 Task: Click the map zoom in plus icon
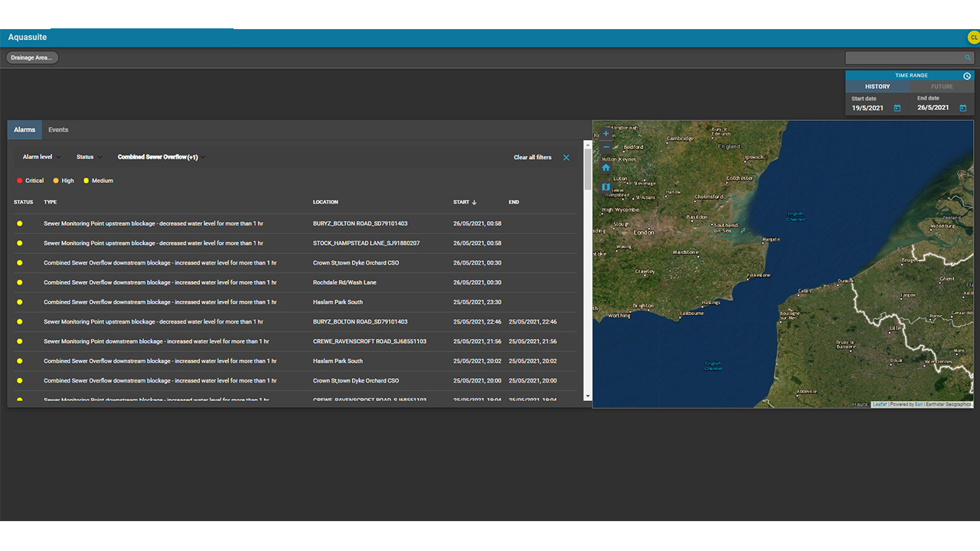(x=606, y=133)
